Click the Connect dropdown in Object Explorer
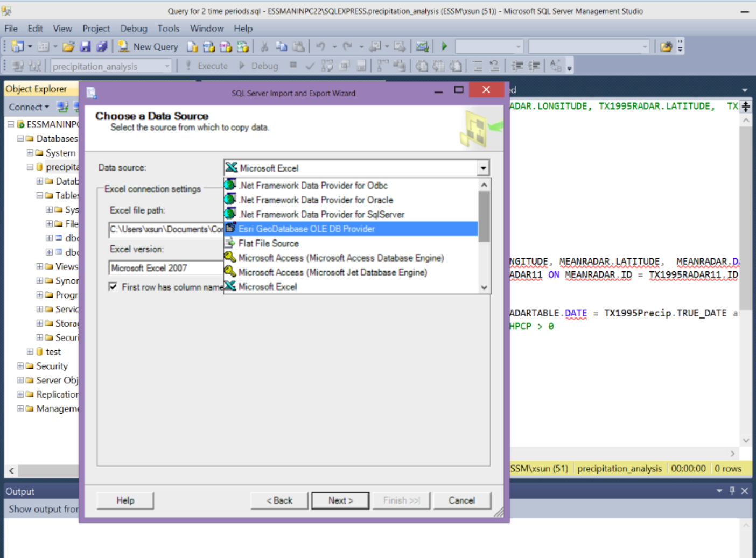The image size is (756, 558). pos(29,107)
